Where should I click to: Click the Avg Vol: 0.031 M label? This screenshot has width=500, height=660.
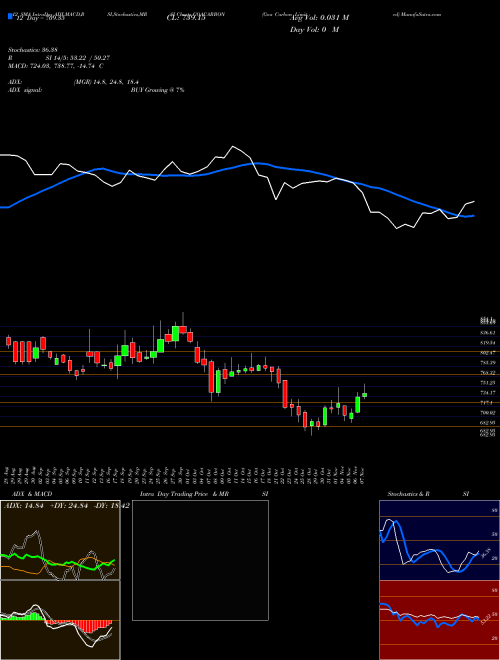point(319,18)
